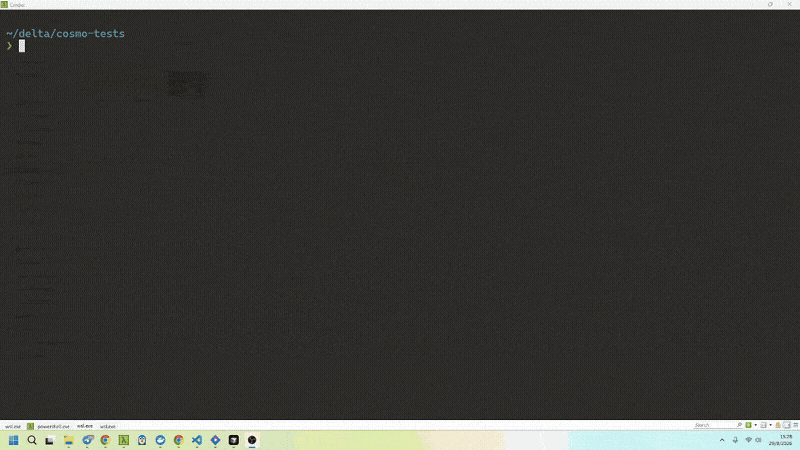Toggle alternative mode icon beside the lock

tap(787, 425)
